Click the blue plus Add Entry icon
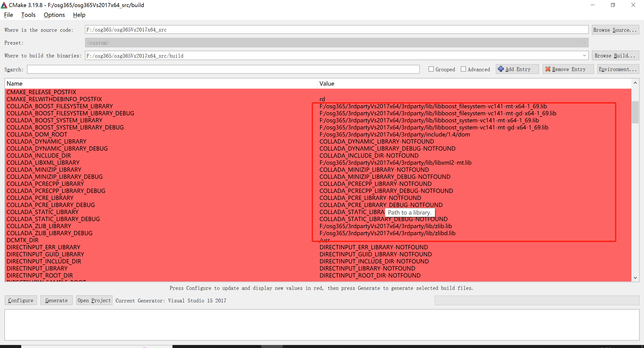Viewport: 644px width, 348px height. click(501, 69)
